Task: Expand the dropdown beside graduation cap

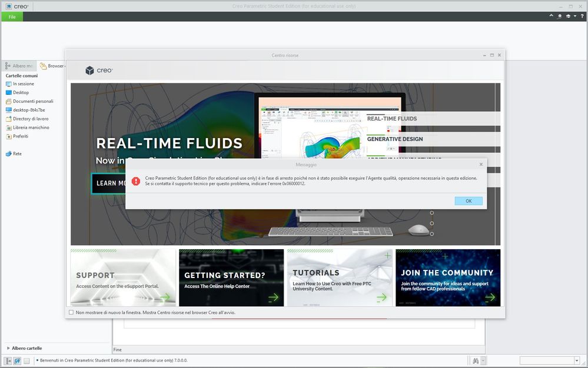Action: pos(575,16)
